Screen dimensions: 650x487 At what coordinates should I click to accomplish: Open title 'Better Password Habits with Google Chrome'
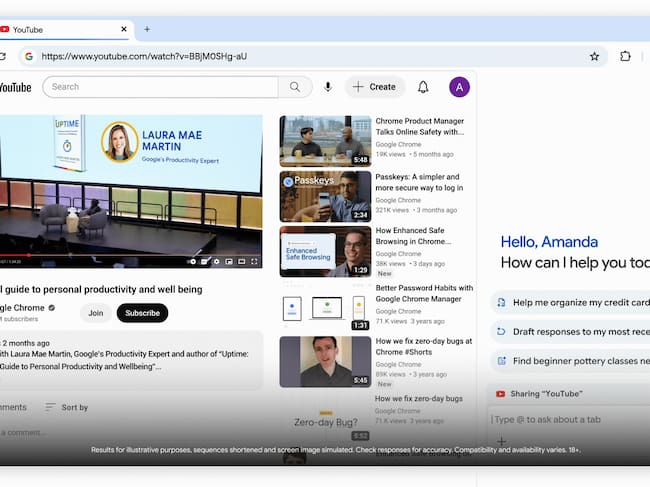pyautogui.click(x=424, y=293)
